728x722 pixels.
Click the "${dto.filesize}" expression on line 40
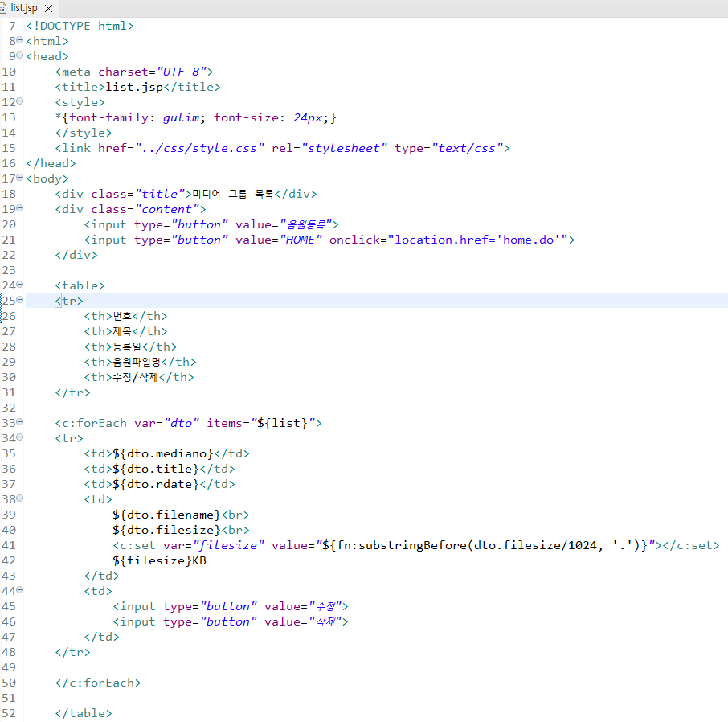[x=166, y=530]
